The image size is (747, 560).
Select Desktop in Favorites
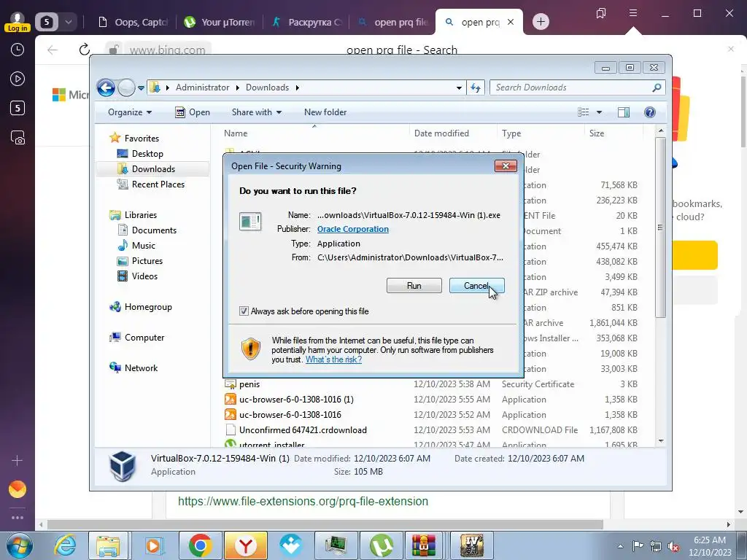147,154
